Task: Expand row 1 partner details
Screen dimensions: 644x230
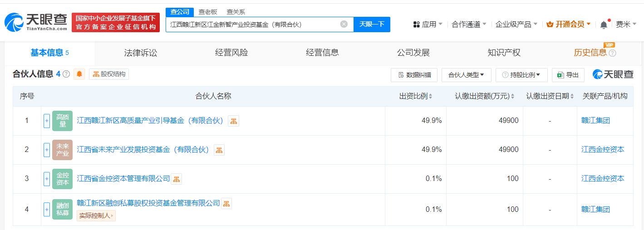Action: pos(47,121)
